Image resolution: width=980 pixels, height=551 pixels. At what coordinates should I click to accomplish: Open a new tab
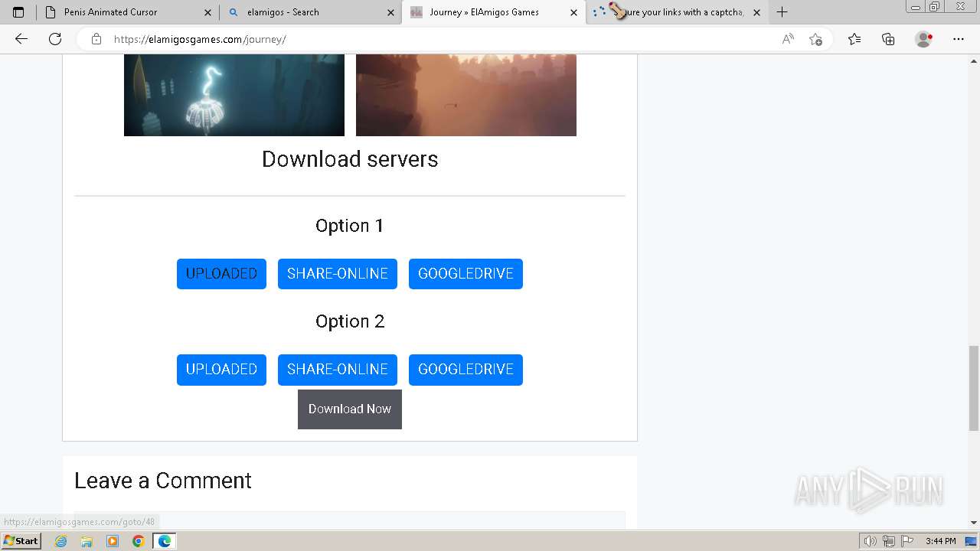[782, 12]
